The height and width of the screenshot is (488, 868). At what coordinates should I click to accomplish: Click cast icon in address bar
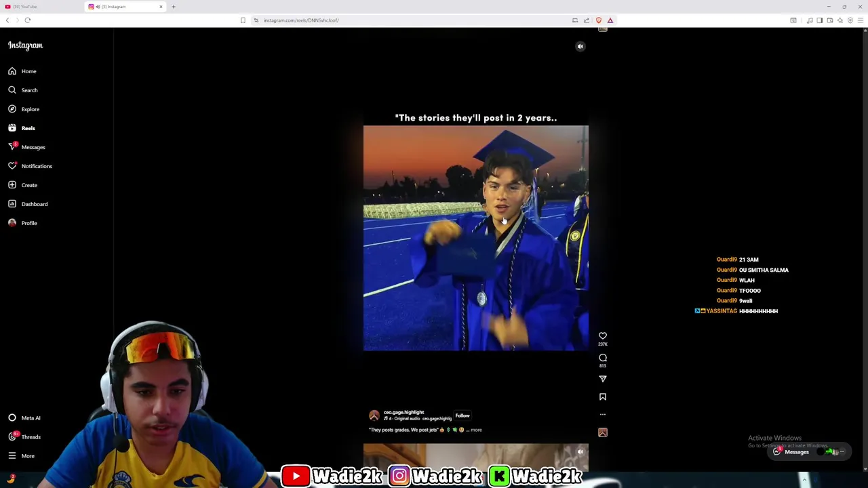[575, 20]
